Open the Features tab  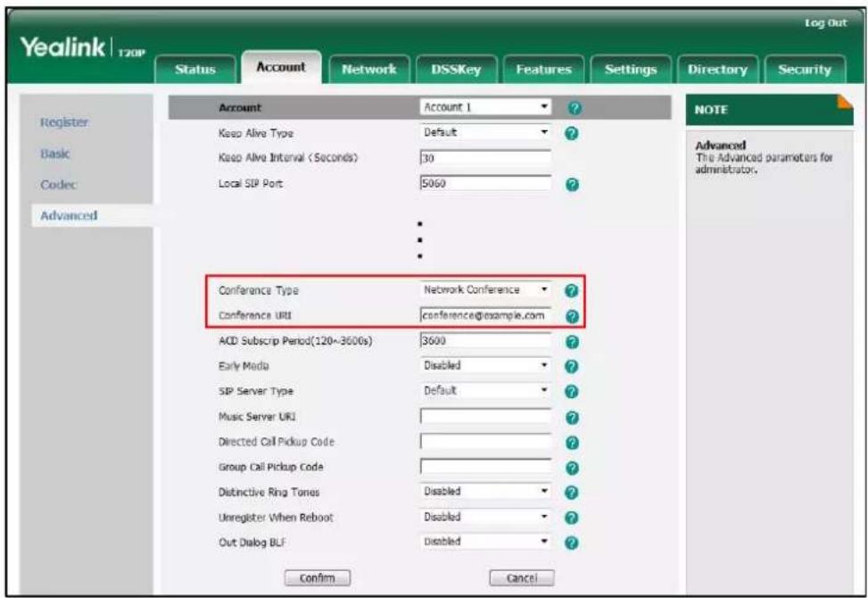(x=543, y=70)
